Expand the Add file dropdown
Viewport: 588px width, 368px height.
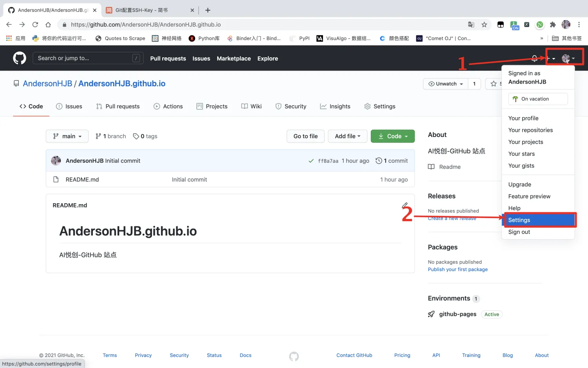348,136
